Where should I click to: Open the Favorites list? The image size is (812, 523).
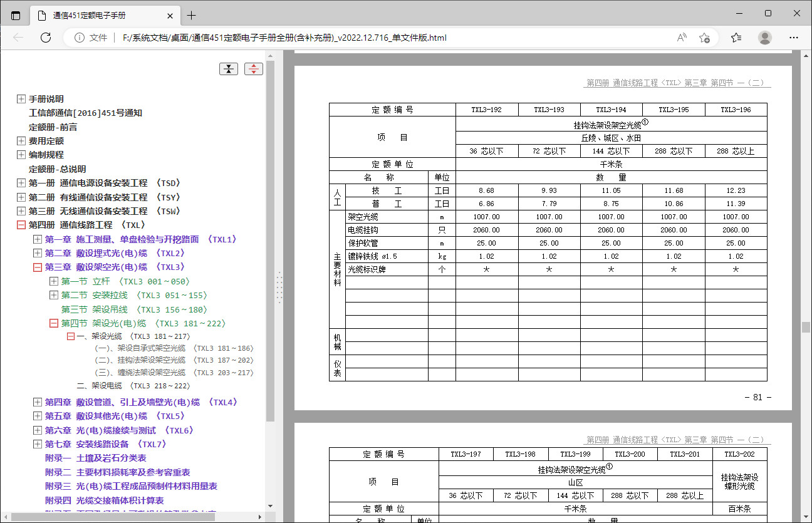[x=736, y=38]
